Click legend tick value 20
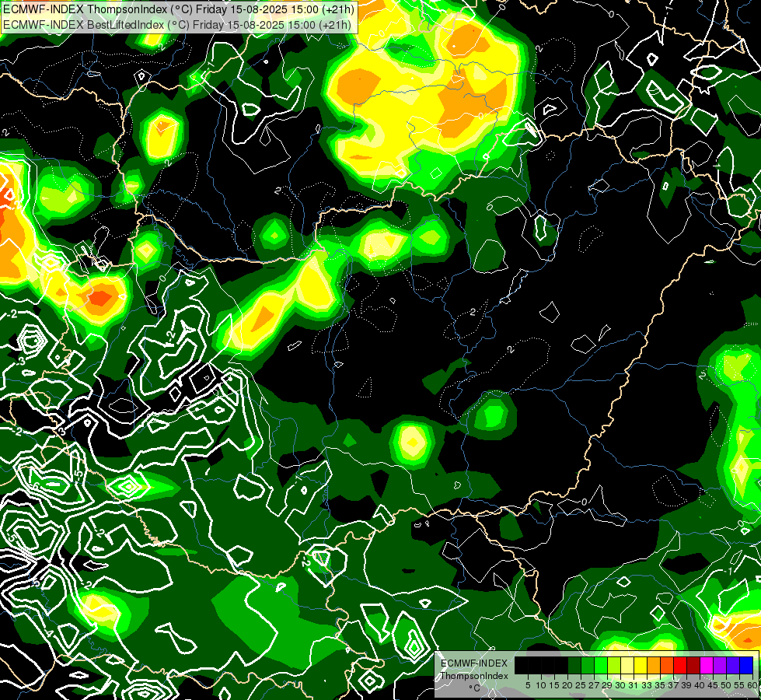Image resolution: width=761 pixels, height=700 pixels. (568, 685)
